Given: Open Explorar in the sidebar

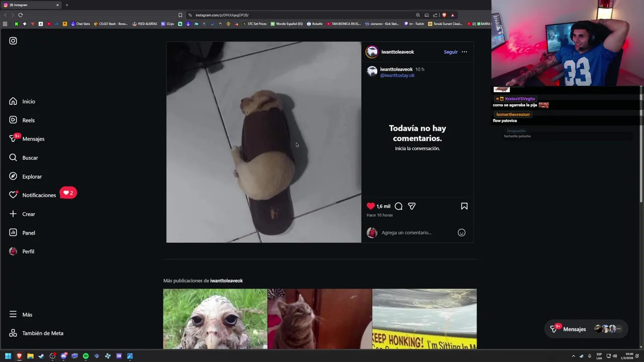Looking at the screenshot, I should 25,176.
